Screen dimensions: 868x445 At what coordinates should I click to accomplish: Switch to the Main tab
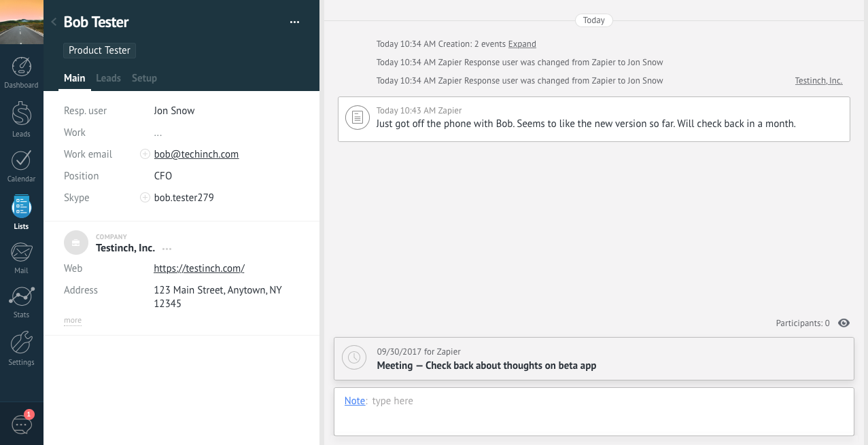click(x=75, y=78)
